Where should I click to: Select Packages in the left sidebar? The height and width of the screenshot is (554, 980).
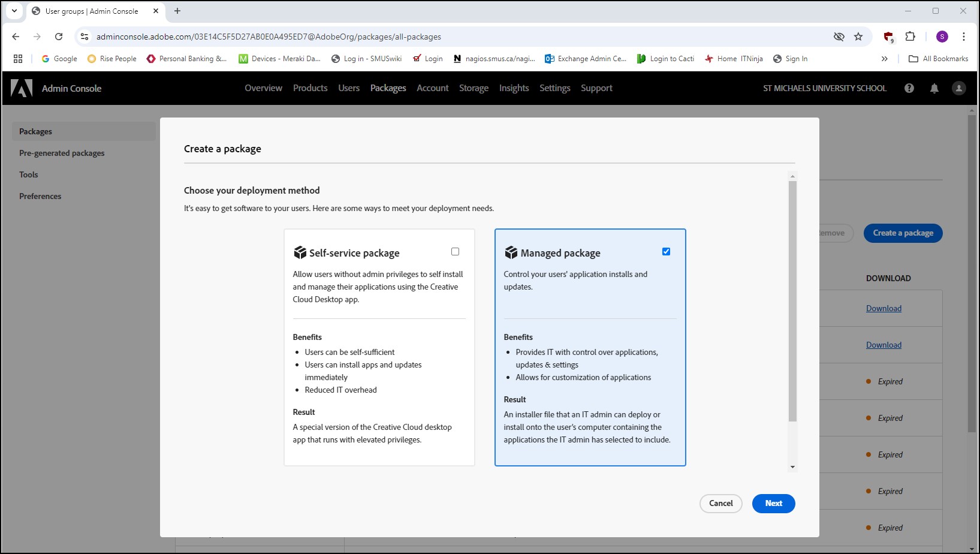click(84, 131)
